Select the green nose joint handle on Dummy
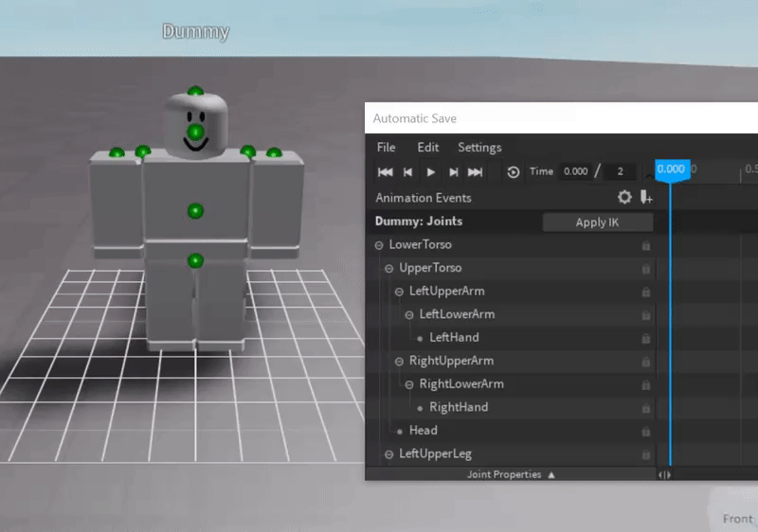 pyautogui.click(x=195, y=132)
